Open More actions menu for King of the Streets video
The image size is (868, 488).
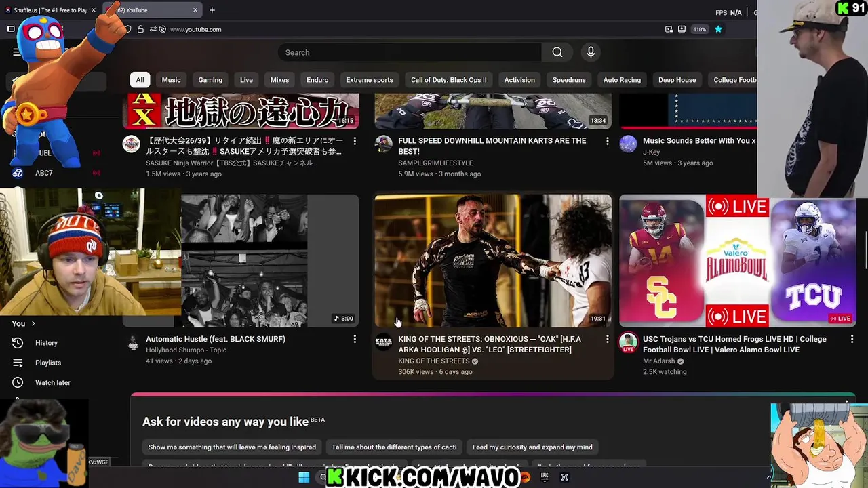tap(607, 339)
